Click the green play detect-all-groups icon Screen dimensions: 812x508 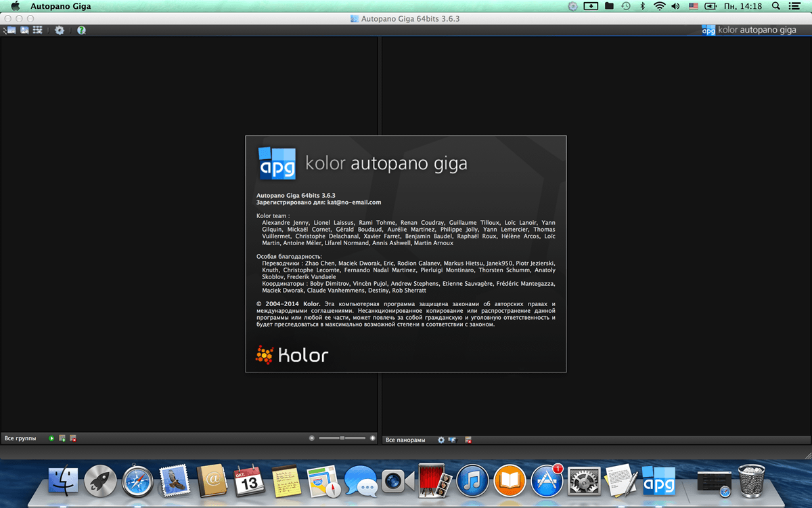click(51, 438)
